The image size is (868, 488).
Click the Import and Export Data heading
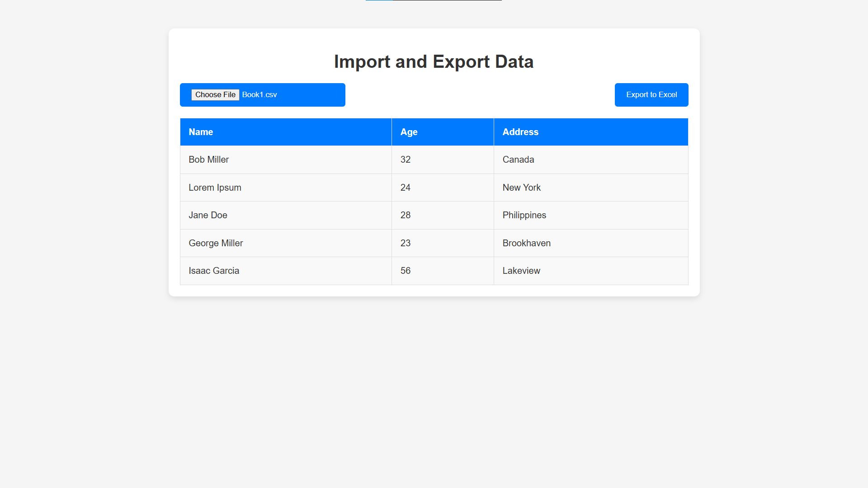(434, 62)
